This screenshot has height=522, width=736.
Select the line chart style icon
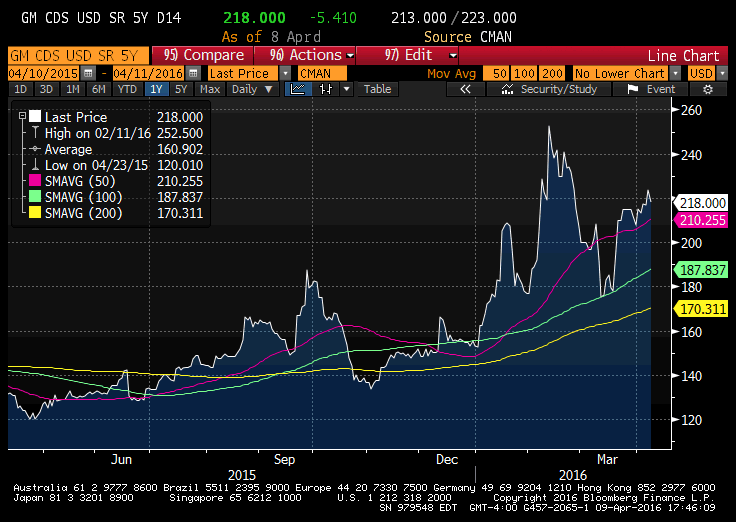[x=298, y=89]
